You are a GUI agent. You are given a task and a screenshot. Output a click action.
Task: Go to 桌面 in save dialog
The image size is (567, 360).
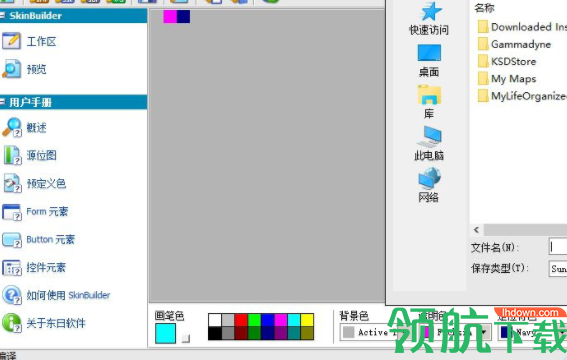(x=429, y=61)
